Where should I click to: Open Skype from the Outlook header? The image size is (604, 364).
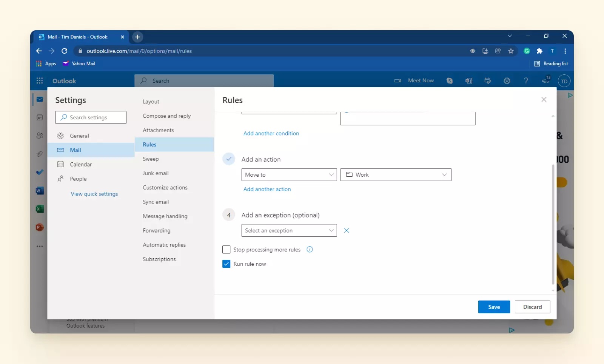450,80
